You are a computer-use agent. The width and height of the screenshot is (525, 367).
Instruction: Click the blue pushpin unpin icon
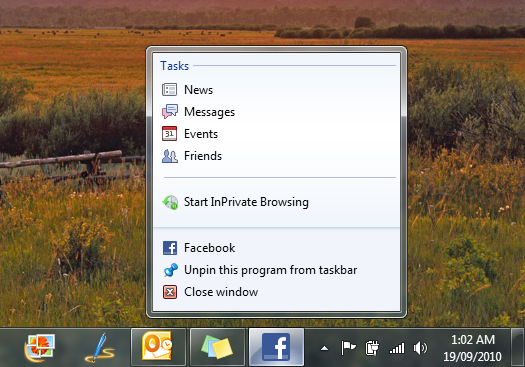coord(170,270)
